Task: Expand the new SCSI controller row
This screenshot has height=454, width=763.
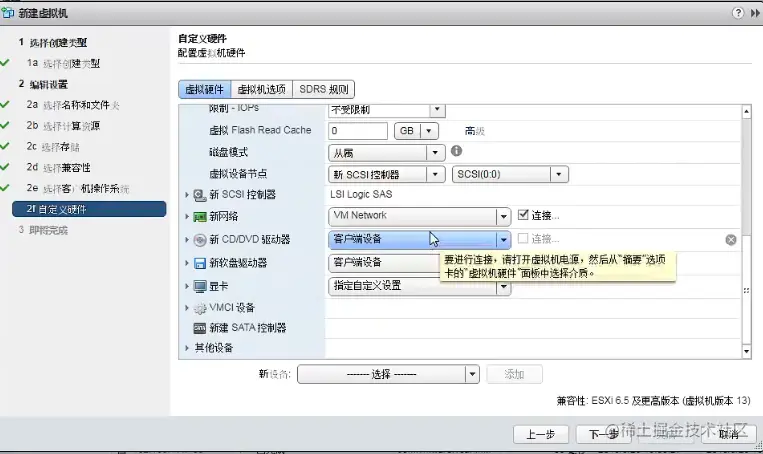Action: point(186,195)
